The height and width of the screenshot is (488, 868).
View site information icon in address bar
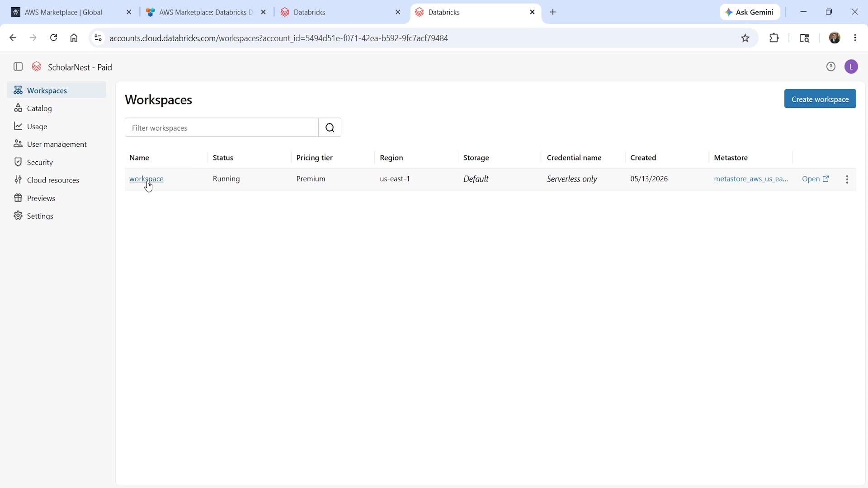click(98, 38)
